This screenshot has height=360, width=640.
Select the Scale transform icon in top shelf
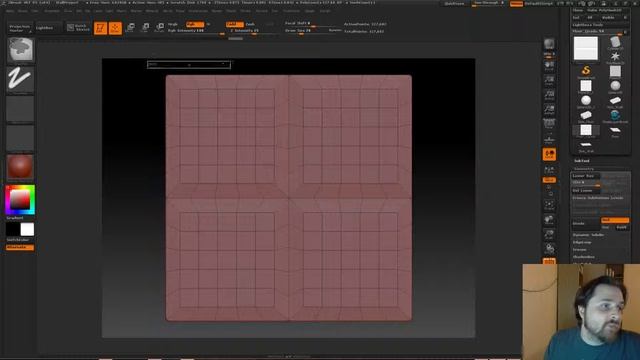[x=145, y=28]
